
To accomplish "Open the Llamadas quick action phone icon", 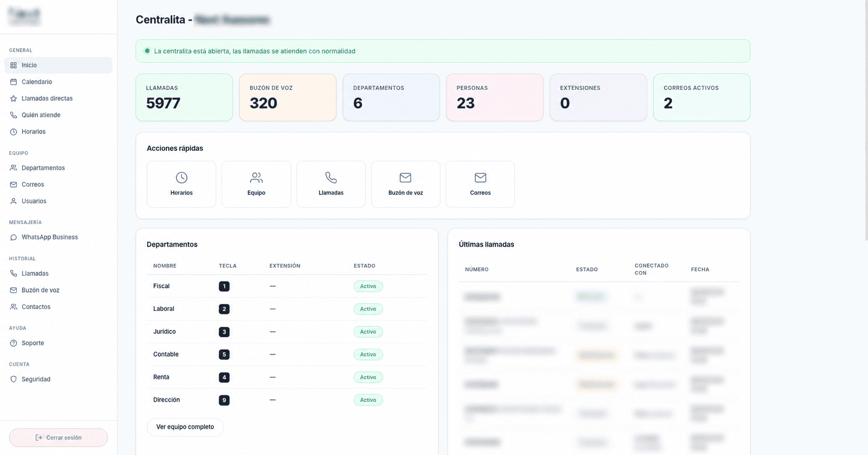I will 331,177.
